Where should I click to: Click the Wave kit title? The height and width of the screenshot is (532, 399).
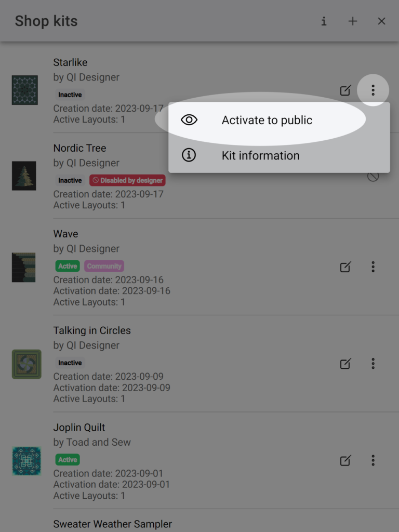(x=65, y=234)
